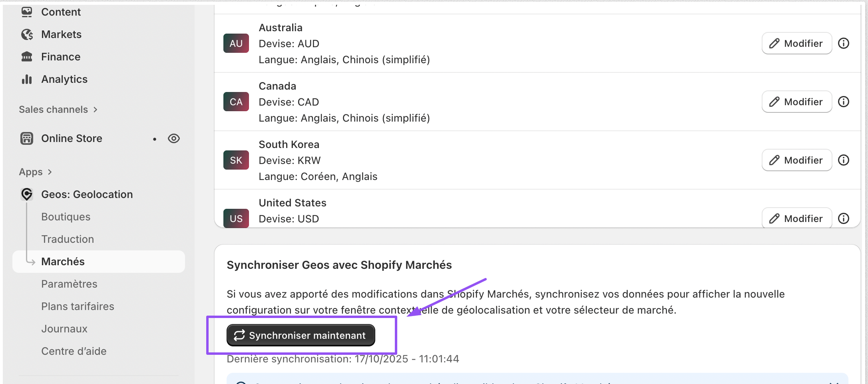Expand the Apps section chevron

pyautogui.click(x=50, y=172)
